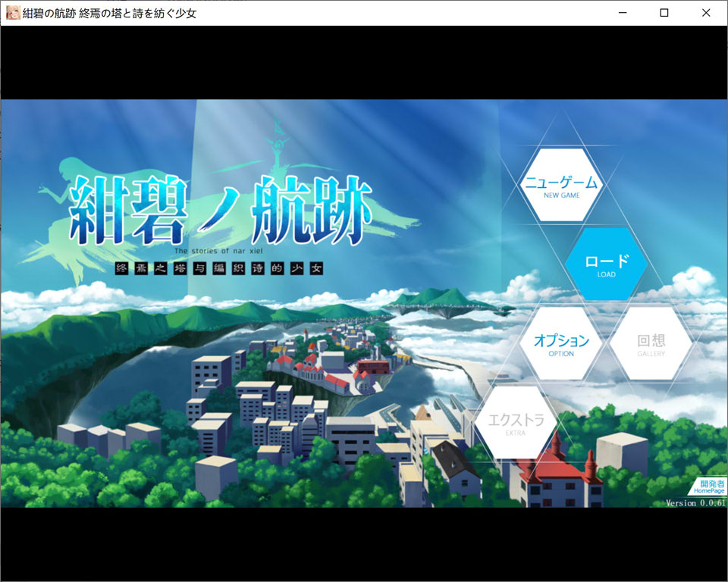Click the game icon in the title bar
The height and width of the screenshot is (582, 728).
(x=11, y=12)
